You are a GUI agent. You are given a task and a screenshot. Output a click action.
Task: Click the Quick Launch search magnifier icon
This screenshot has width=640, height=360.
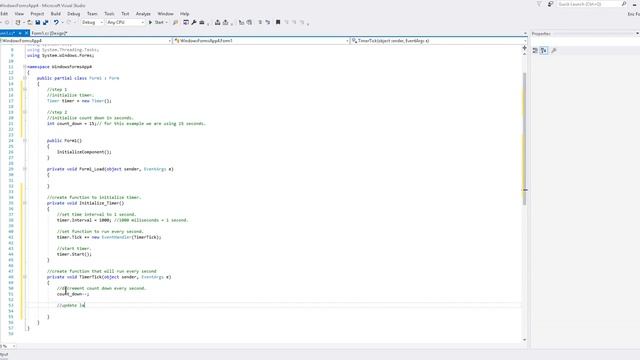pos(624,4)
